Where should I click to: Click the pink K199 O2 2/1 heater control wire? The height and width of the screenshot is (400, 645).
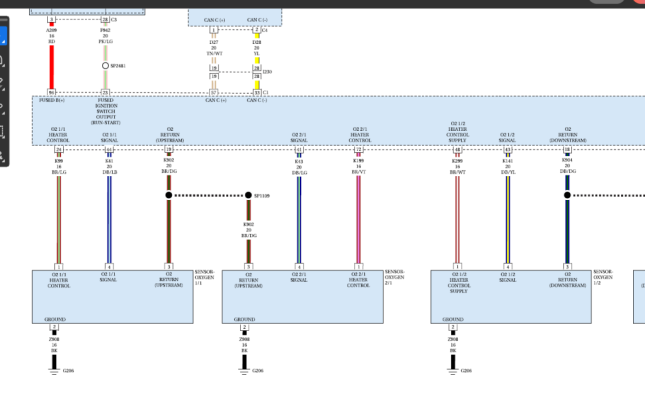point(358,219)
